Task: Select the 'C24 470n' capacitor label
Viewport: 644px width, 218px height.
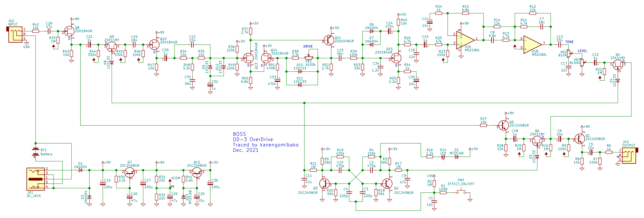Action: pyautogui.click(x=390, y=25)
